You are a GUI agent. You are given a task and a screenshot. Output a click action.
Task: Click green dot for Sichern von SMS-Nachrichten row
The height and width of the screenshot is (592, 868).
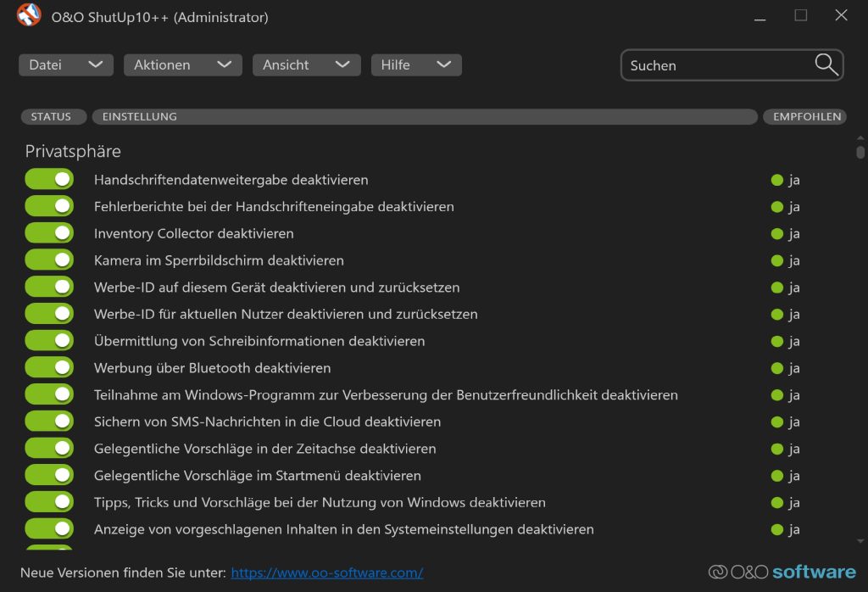point(777,422)
